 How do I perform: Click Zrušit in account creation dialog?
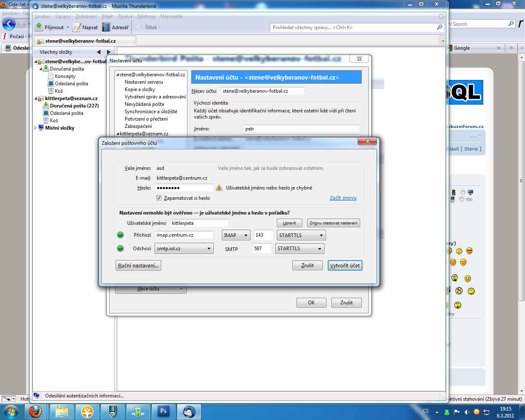[308, 265]
